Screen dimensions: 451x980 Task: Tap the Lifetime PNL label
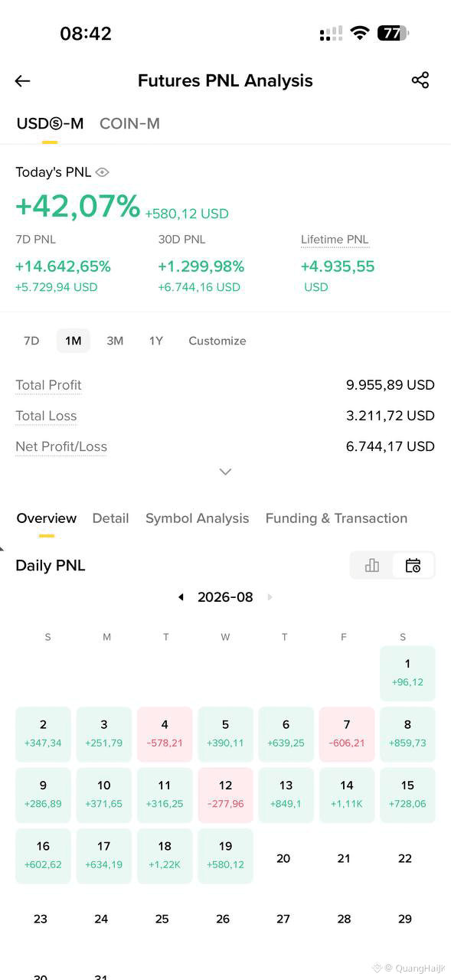pos(335,240)
